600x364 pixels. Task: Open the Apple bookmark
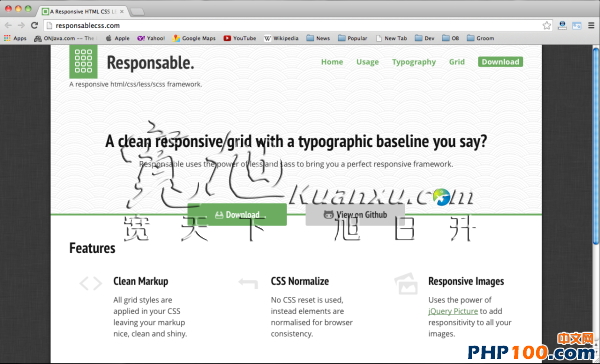pos(118,38)
